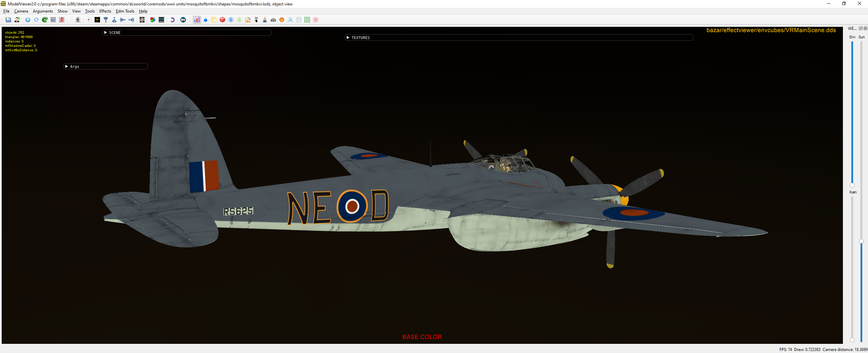The width and height of the screenshot is (868, 353).
Task: Click the Rain slider handle at bottom
Action: (852, 340)
